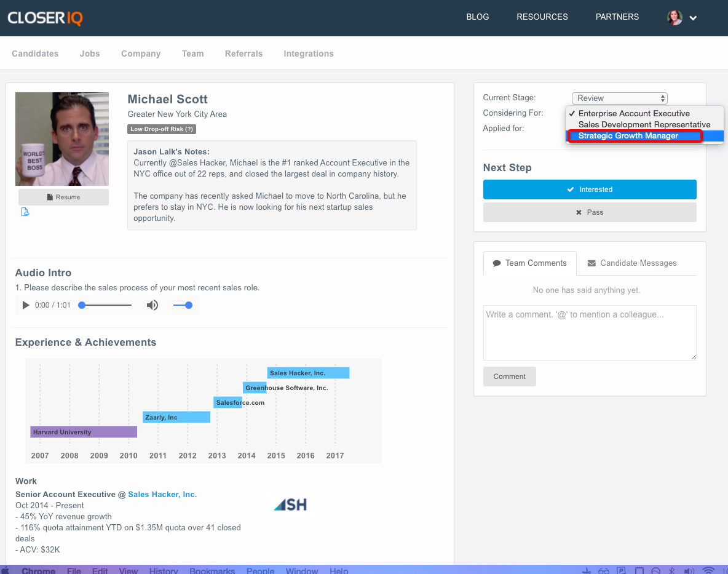Open the Referrals navigation tab
Screen dimensions: 728x574
(x=243, y=54)
